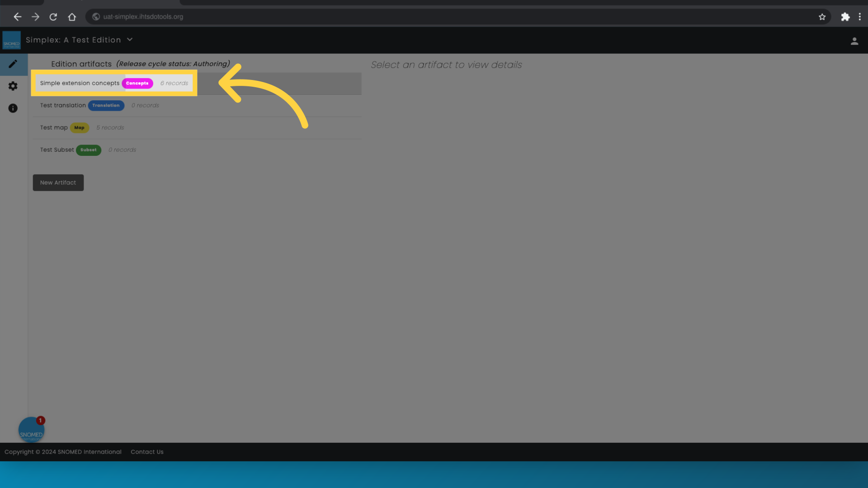868x488 pixels.
Task: Click the home/refresh browser icon
Action: (71, 17)
